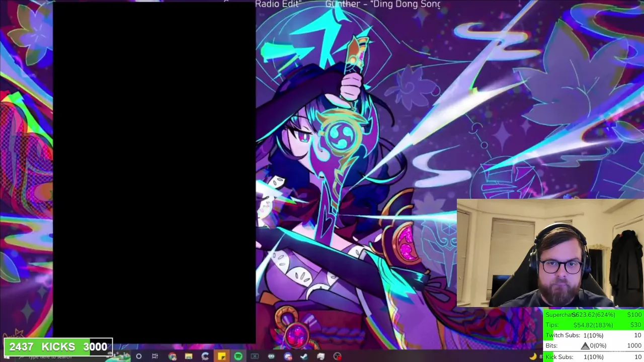Click the 'Bits:' goal row
The height and width of the screenshot is (362, 644).
tap(594, 346)
